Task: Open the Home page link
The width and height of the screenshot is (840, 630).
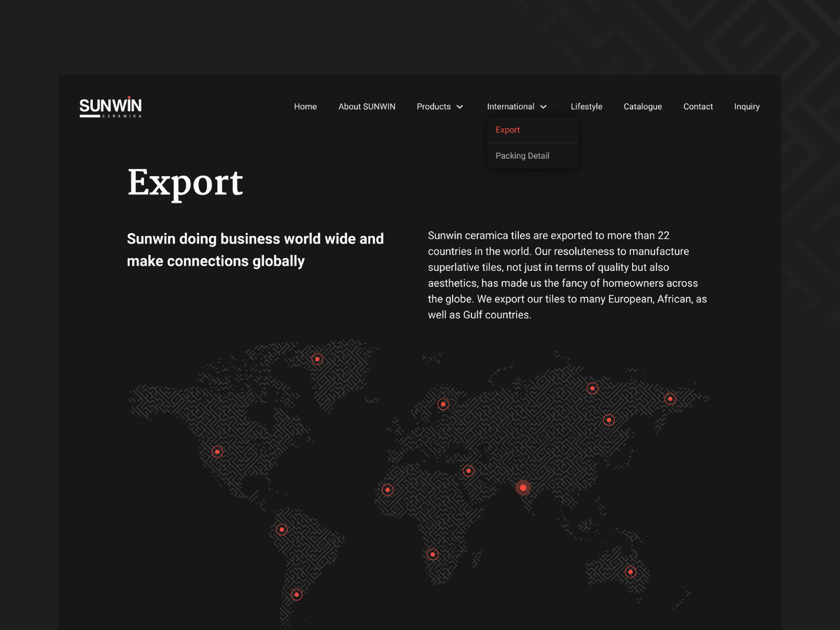Action: (305, 107)
